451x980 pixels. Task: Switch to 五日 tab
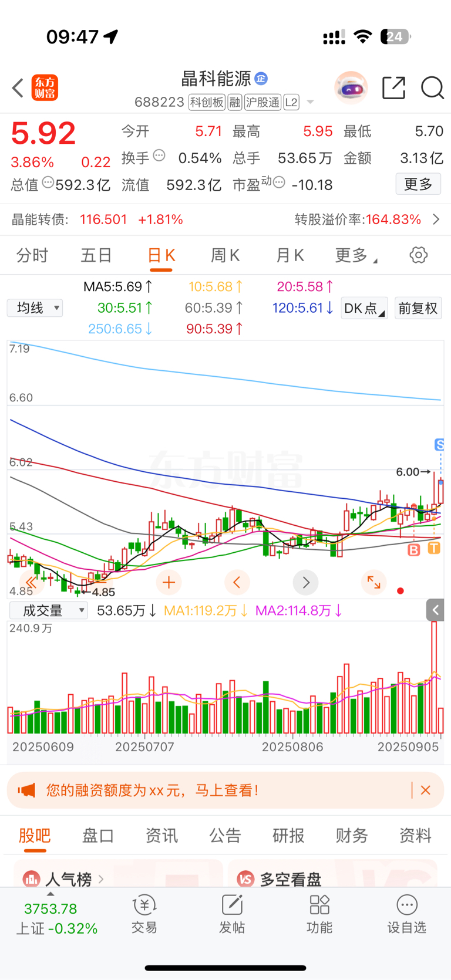point(96,255)
